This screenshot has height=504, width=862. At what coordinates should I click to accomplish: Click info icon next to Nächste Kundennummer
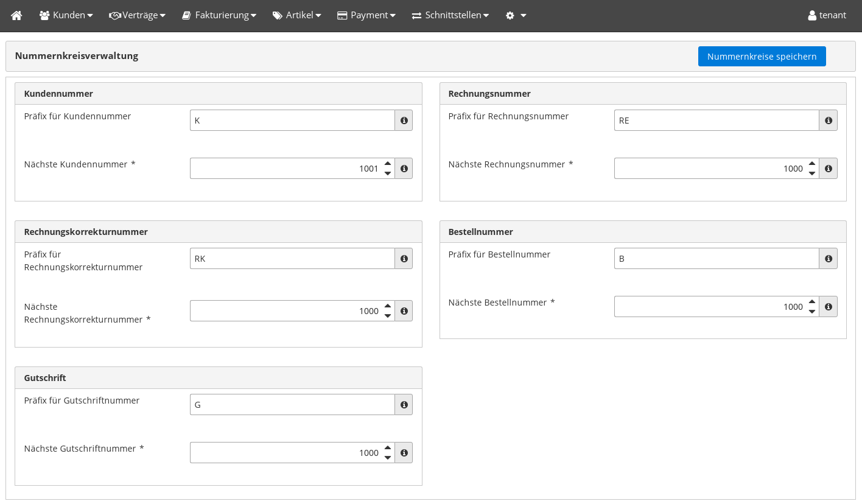click(404, 169)
